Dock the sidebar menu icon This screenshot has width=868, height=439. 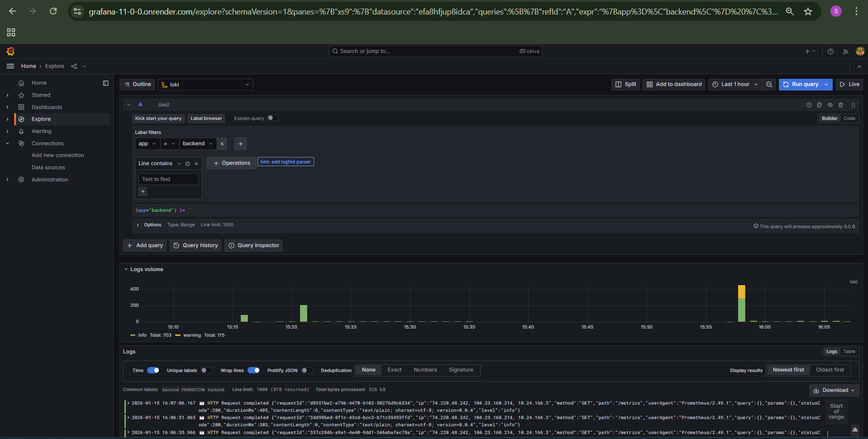point(106,83)
